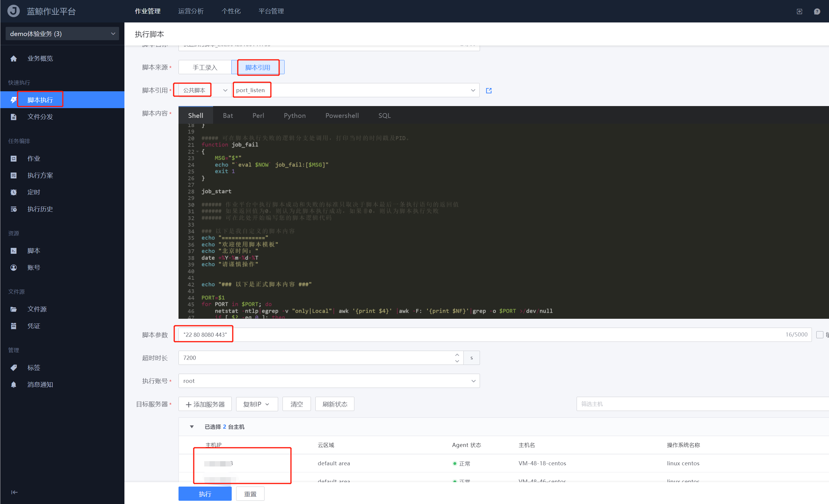
Task: Click the 定时 clock icon
Action: point(14,192)
